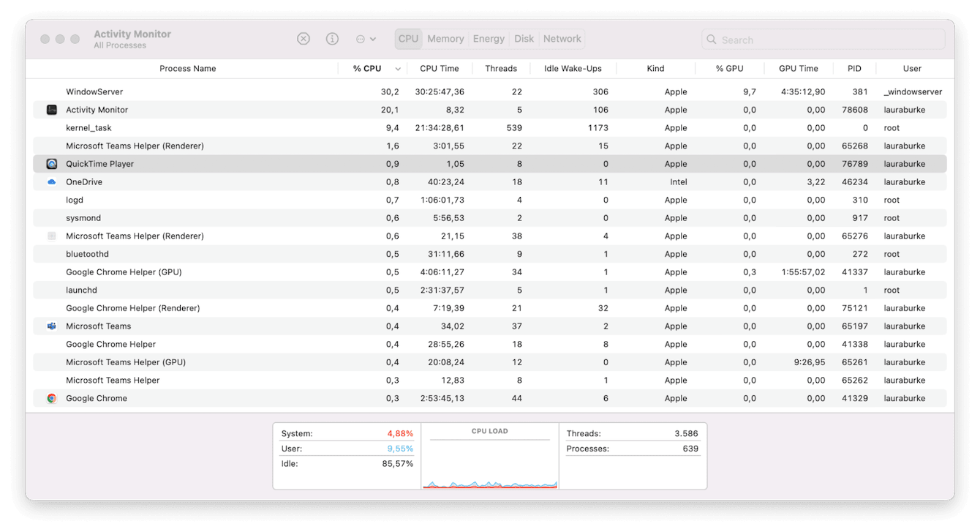Open the Network tab

coord(562,38)
